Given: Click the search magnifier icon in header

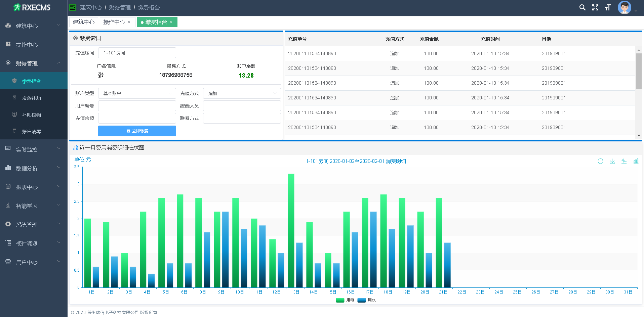Looking at the screenshot, I should 582,7.
